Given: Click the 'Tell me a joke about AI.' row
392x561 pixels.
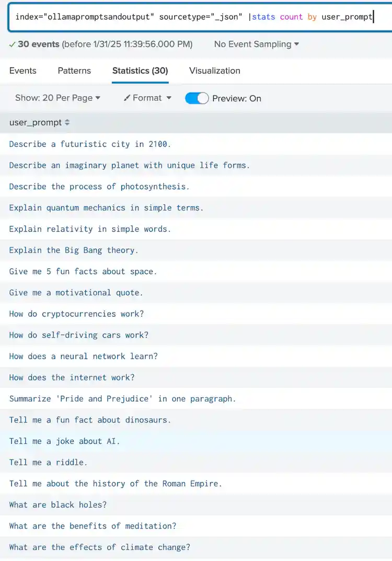Looking at the screenshot, I should [x=64, y=441].
